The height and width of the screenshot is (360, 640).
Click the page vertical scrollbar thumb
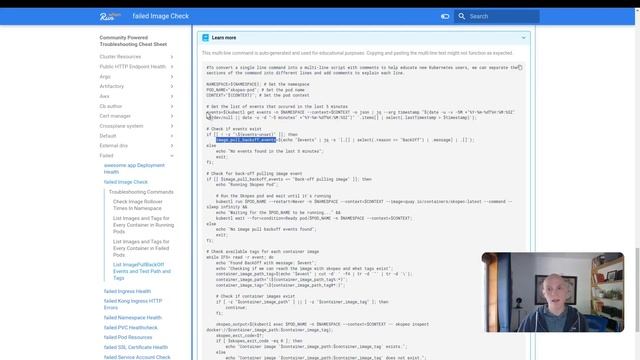637,290
